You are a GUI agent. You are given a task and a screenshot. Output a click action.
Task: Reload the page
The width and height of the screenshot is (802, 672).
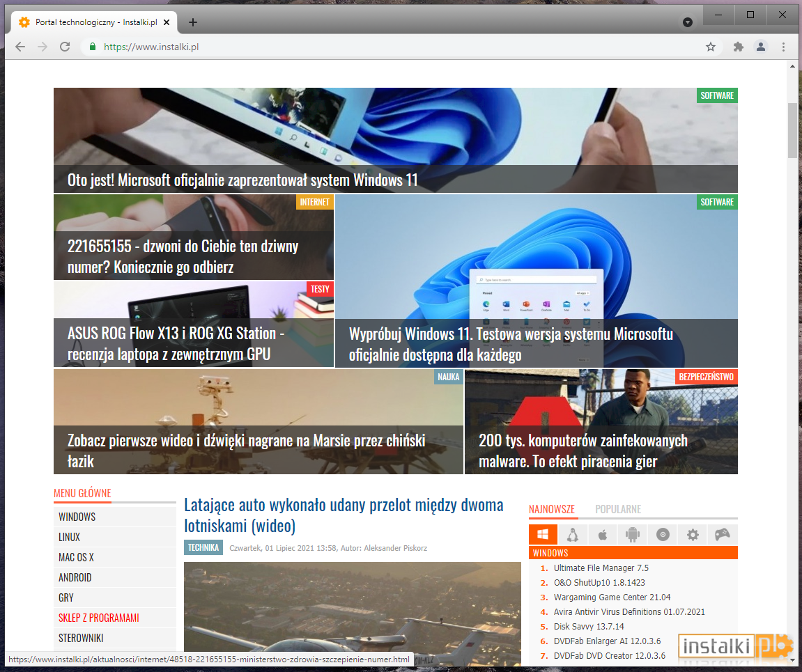pos(65,47)
